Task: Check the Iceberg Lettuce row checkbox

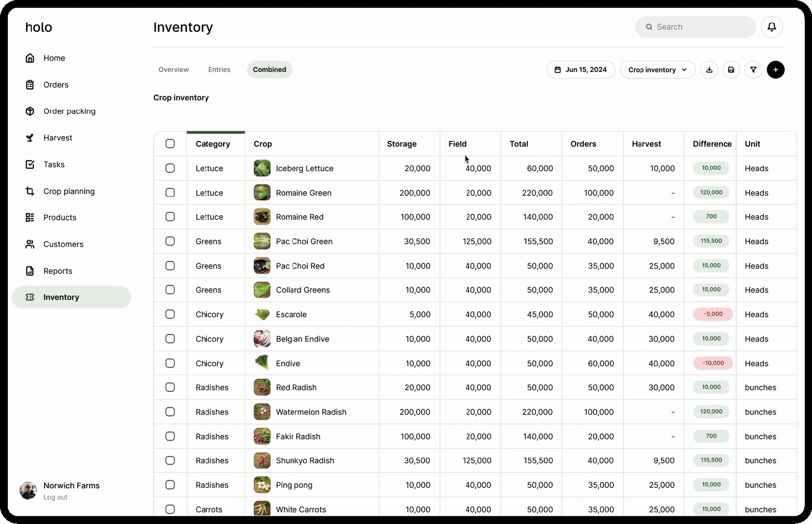Action: [x=170, y=168]
